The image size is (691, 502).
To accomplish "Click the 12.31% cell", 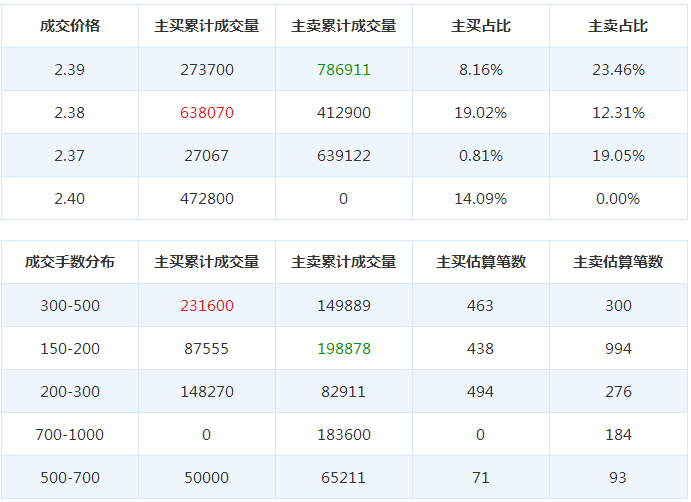I will [618, 113].
